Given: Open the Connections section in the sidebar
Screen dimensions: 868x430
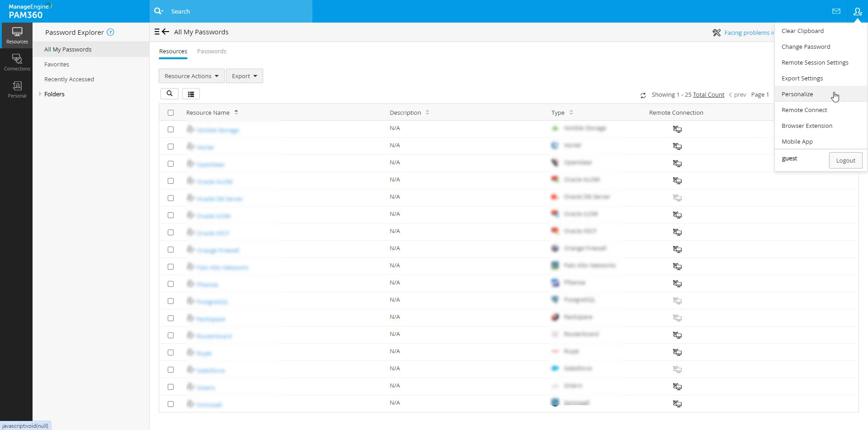Looking at the screenshot, I should (x=17, y=62).
